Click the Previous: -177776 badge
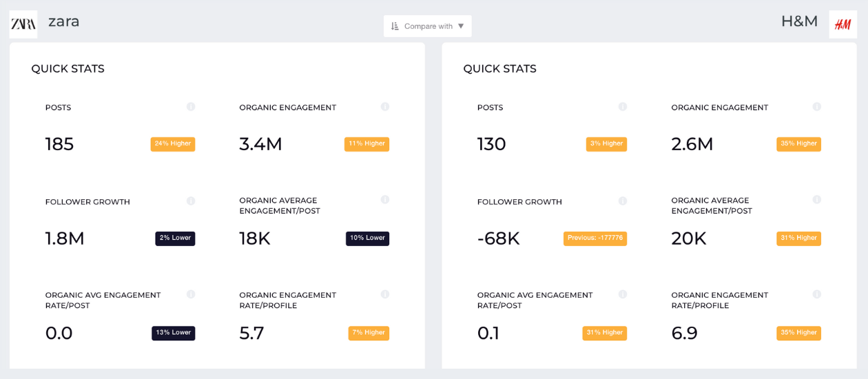This screenshot has height=379, width=868. pos(595,238)
